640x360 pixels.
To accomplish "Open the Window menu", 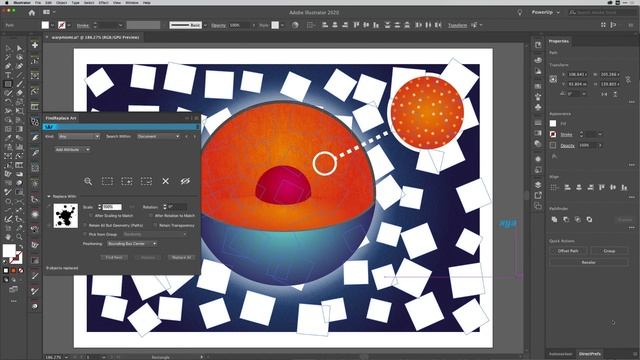I will pos(132,2).
